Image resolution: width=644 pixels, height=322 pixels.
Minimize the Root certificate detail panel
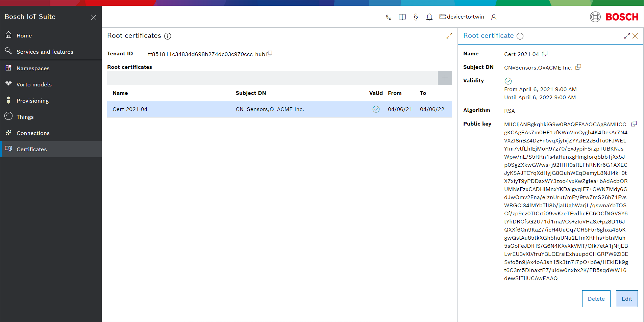[x=619, y=36]
